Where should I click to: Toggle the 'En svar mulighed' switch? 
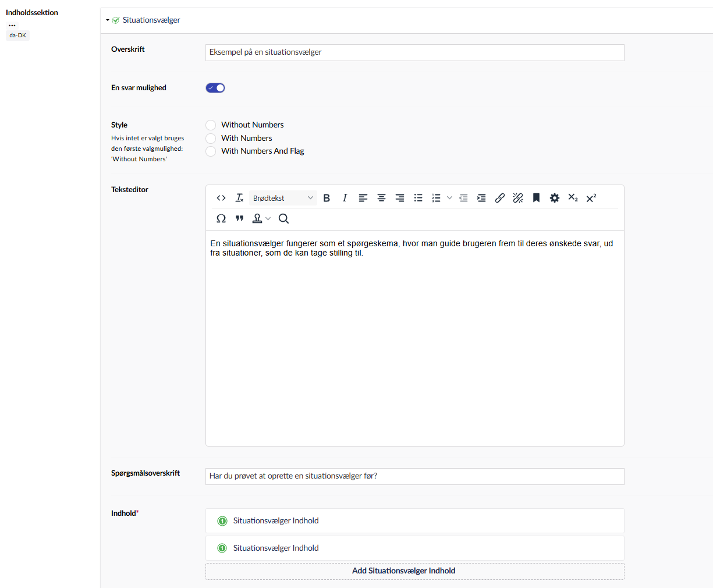pyautogui.click(x=215, y=88)
